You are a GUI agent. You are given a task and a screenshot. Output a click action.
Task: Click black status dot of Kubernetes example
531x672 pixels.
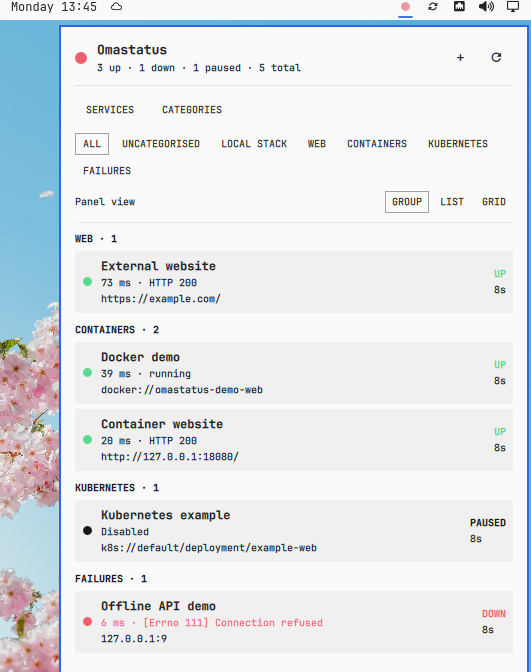pyautogui.click(x=87, y=531)
